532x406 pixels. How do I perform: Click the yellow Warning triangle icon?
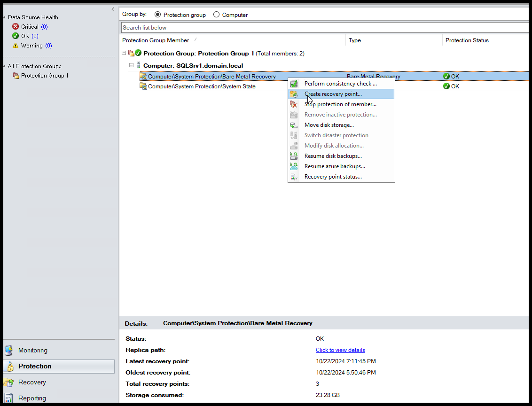point(15,46)
